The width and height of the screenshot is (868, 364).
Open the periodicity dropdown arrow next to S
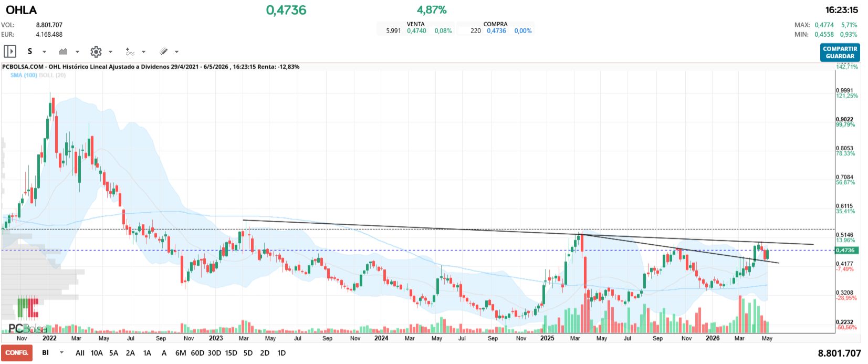tap(44, 52)
